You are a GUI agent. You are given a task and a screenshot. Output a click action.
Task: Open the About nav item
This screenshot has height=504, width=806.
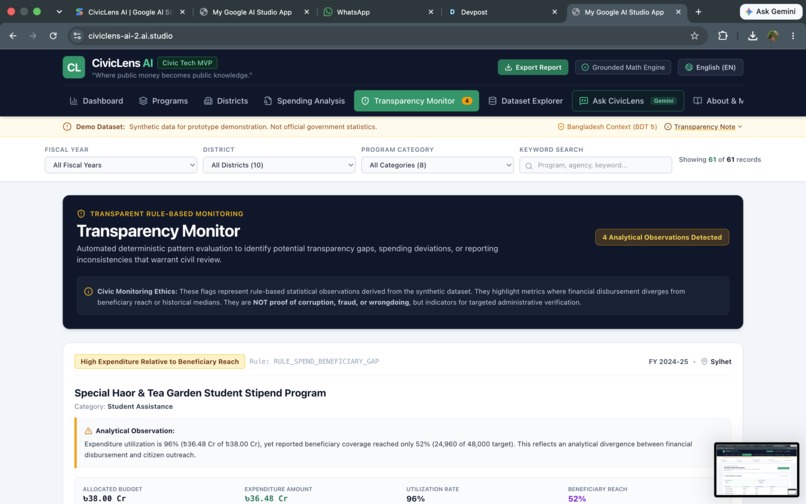tap(718, 101)
